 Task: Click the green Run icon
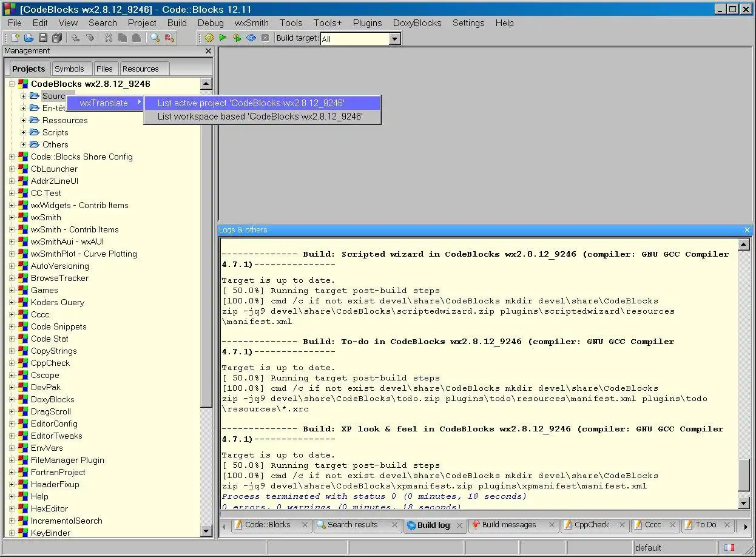(x=223, y=38)
